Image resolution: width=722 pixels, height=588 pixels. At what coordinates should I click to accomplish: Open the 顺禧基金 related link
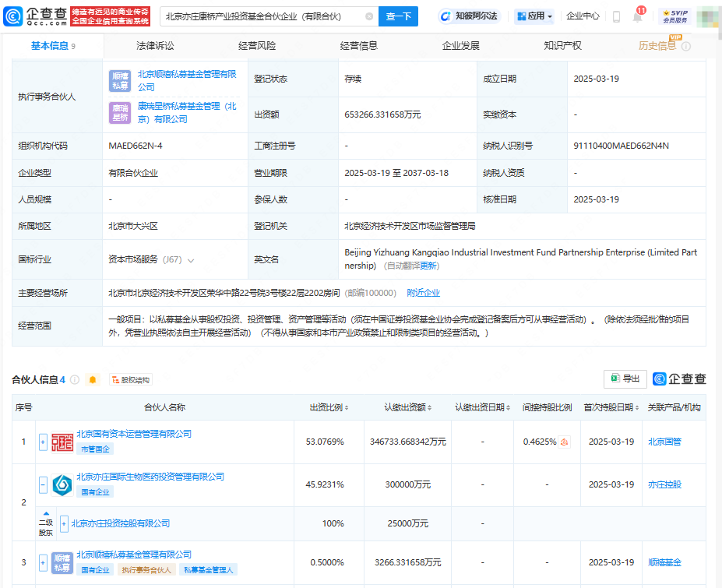pyautogui.click(x=664, y=562)
